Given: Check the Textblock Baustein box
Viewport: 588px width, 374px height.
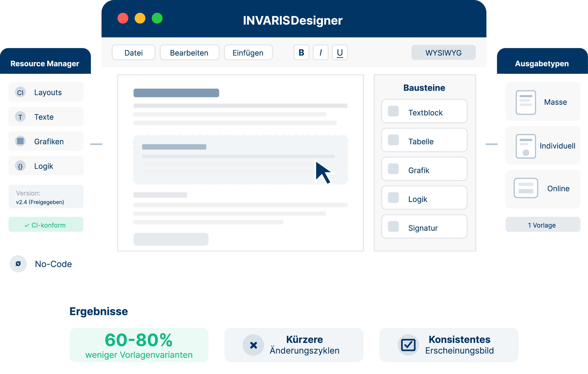Looking at the screenshot, I should pyautogui.click(x=393, y=111).
